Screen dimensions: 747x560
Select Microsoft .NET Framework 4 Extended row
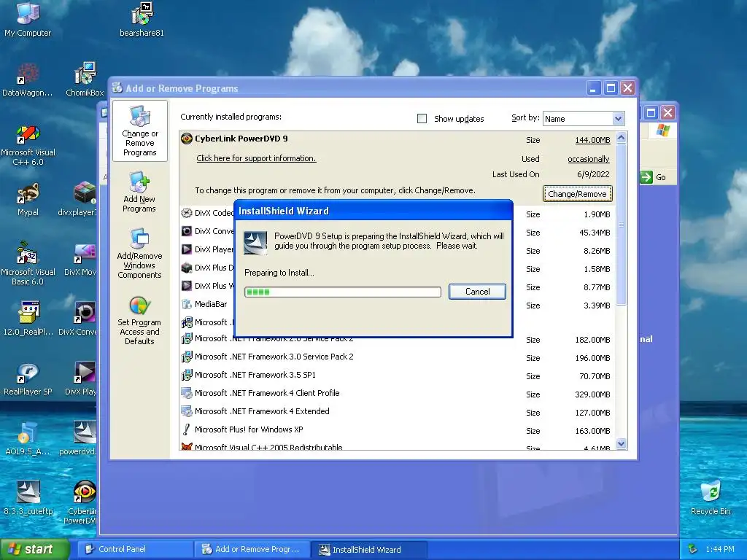(398, 412)
